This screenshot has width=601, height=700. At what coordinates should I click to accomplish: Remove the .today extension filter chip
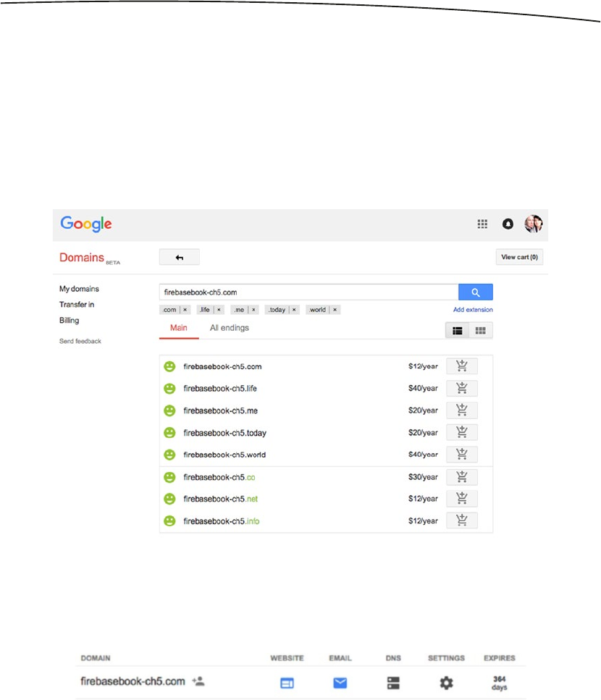(294, 310)
